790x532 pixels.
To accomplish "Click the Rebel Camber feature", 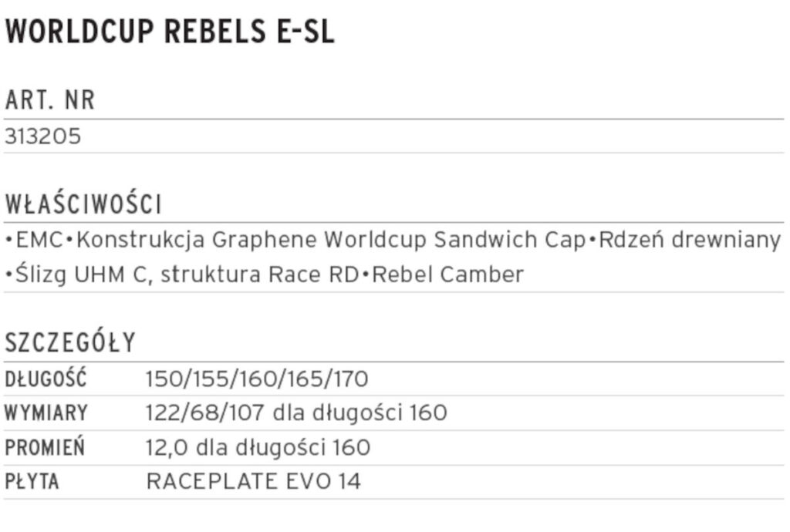I will click(447, 274).
